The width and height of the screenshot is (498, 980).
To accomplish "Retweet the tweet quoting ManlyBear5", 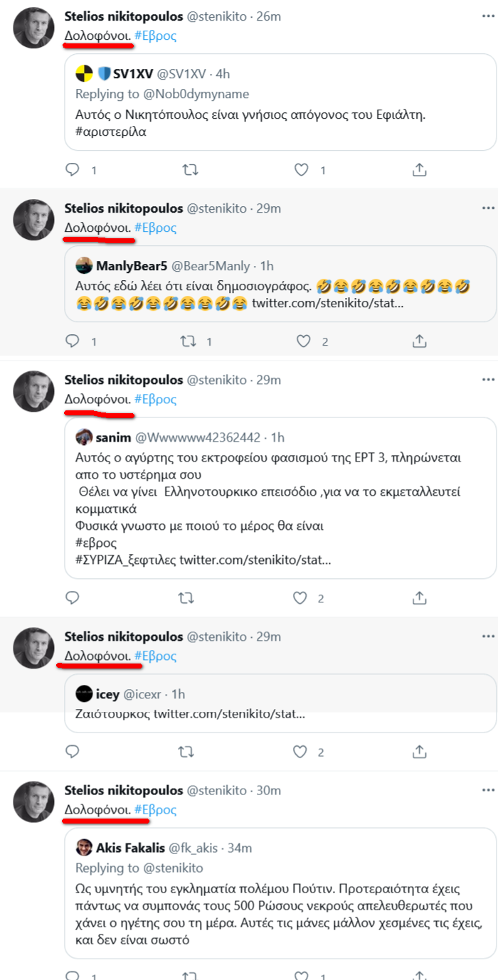I will click(x=189, y=341).
